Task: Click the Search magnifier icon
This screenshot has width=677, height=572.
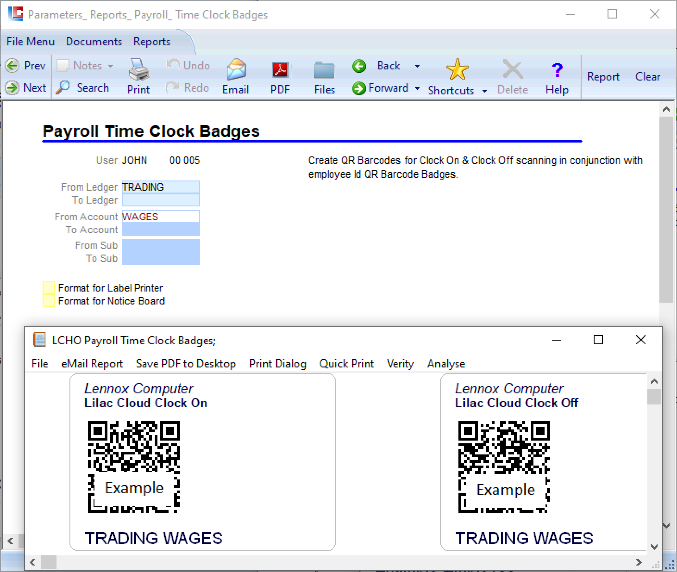Action: pos(63,87)
